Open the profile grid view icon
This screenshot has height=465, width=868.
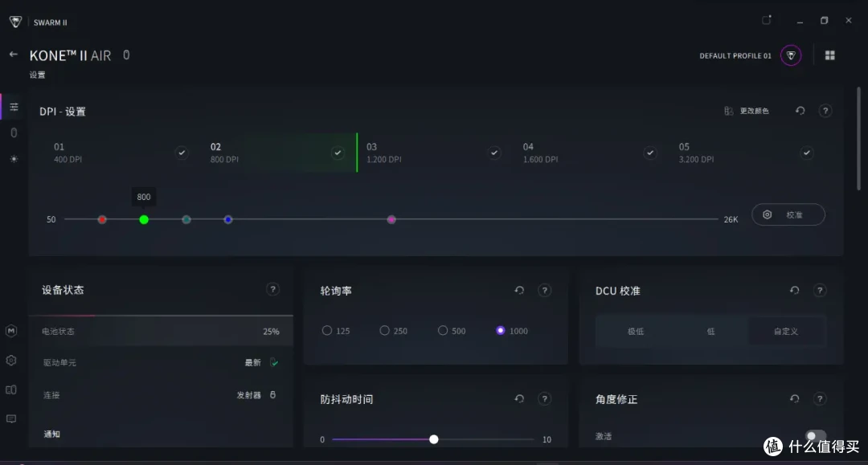tap(829, 55)
